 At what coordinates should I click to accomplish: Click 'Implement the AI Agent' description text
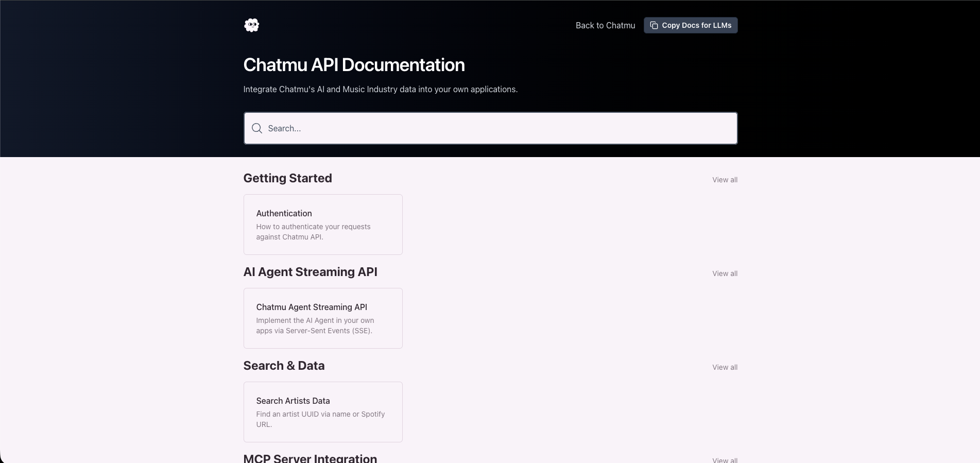315,325
